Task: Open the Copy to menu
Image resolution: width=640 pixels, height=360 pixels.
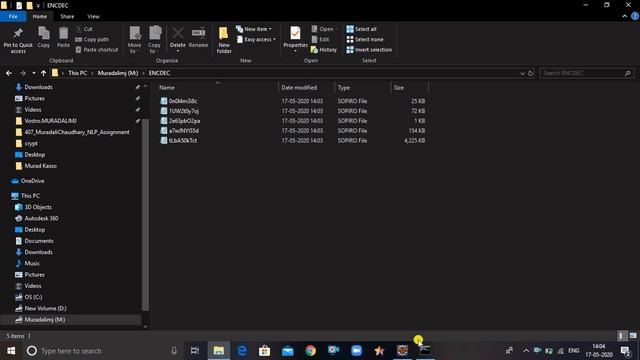Action: (x=154, y=40)
